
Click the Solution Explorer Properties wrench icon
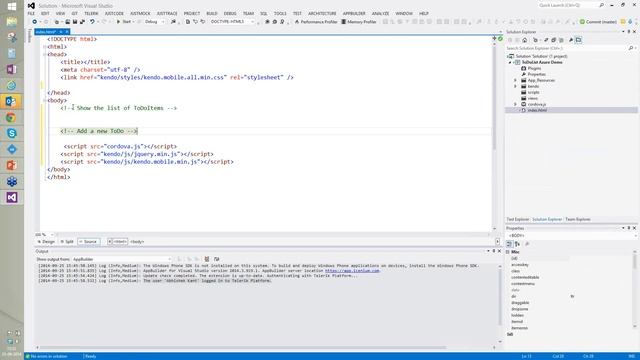point(571,40)
